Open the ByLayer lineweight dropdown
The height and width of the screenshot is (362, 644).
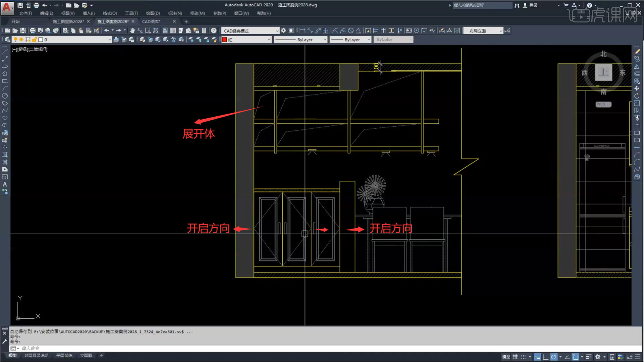[351, 40]
